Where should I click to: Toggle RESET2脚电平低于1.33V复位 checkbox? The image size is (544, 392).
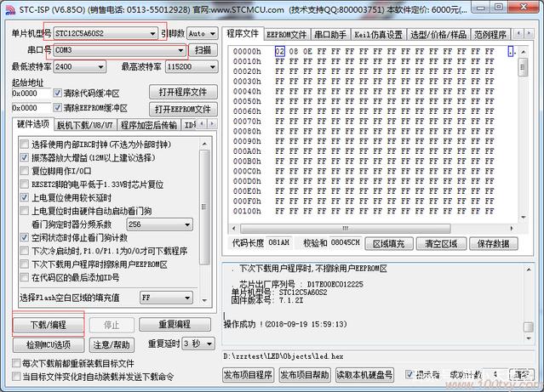(25, 184)
